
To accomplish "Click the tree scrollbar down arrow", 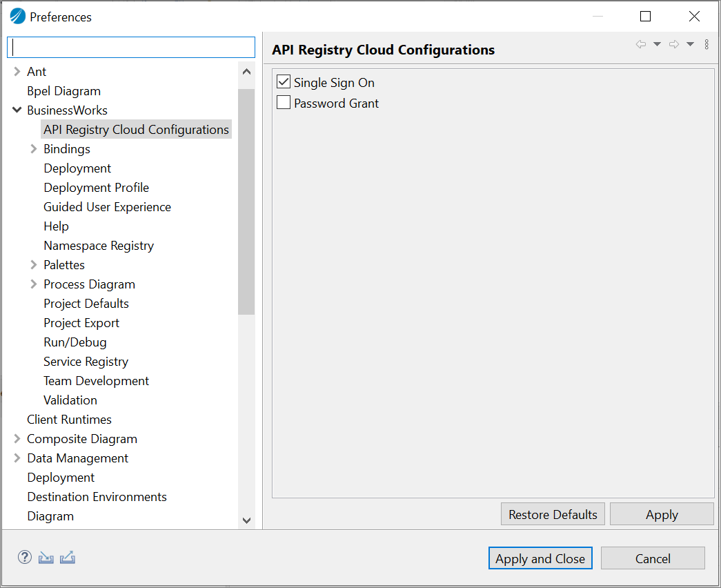I will click(x=246, y=520).
